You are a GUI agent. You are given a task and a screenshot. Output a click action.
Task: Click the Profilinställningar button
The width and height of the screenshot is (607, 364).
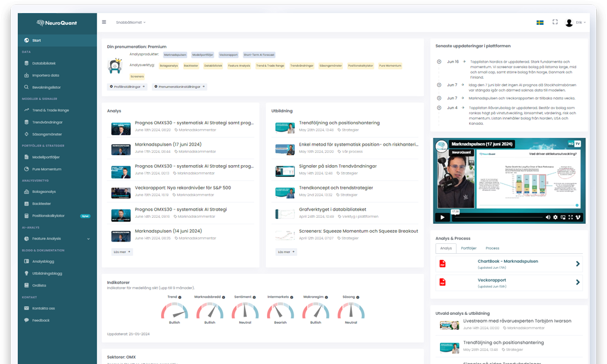pos(127,86)
